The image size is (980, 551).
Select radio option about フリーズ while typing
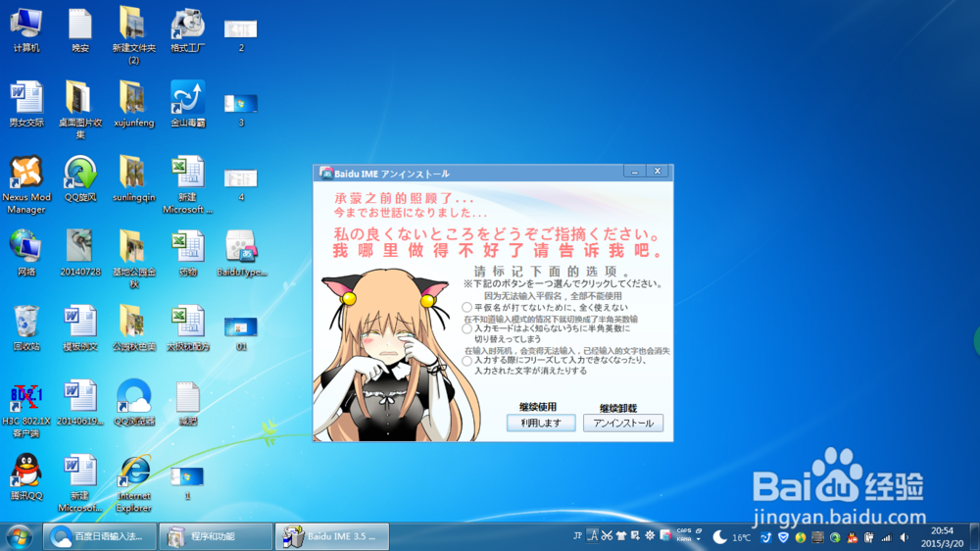466,361
